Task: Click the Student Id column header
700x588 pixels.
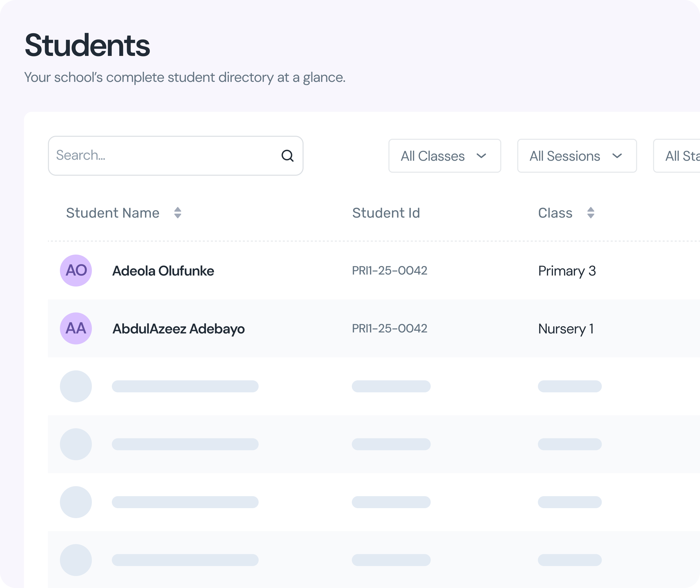Action: click(386, 213)
